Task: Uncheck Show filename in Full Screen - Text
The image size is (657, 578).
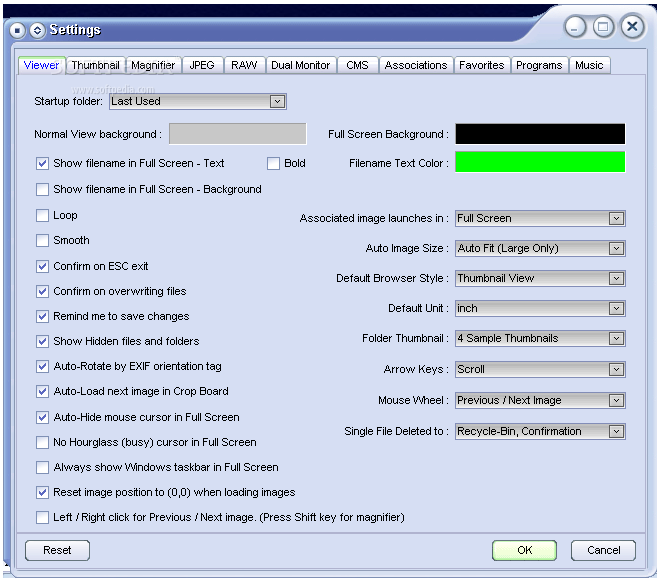Action: [42, 163]
